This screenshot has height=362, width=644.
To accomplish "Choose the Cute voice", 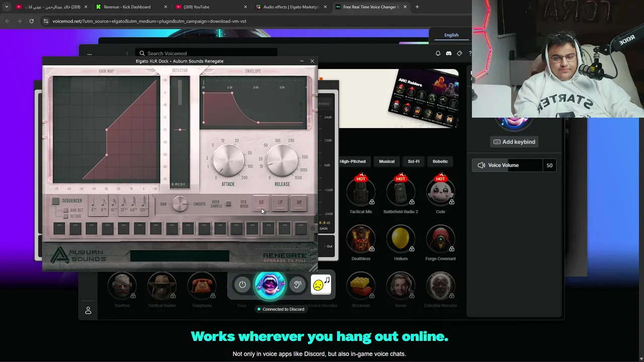I will tap(440, 192).
